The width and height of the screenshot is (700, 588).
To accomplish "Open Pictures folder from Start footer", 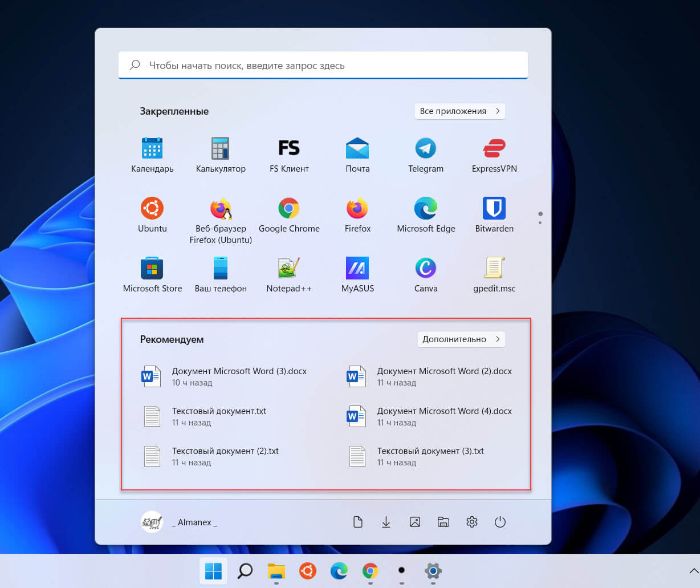I will [x=415, y=522].
